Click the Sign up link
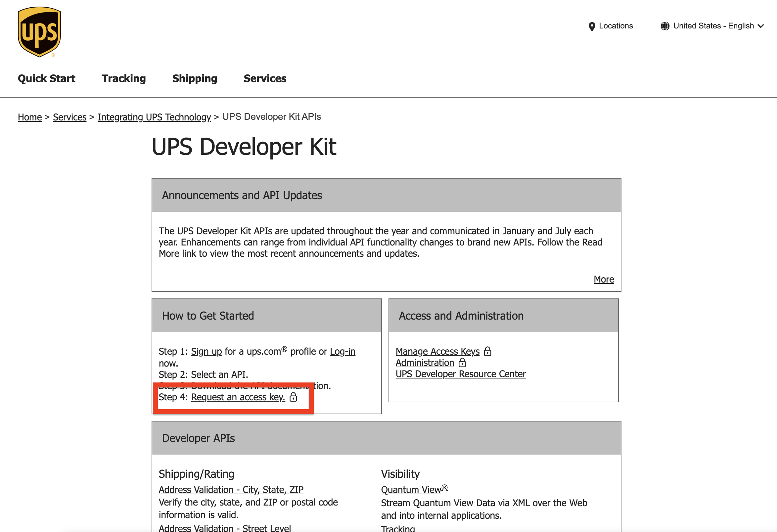 pos(206,352)
